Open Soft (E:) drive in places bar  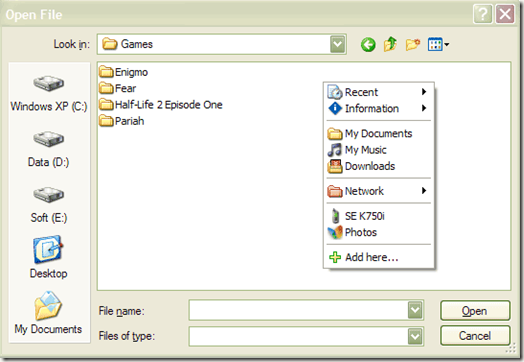(x=49, y=205)
